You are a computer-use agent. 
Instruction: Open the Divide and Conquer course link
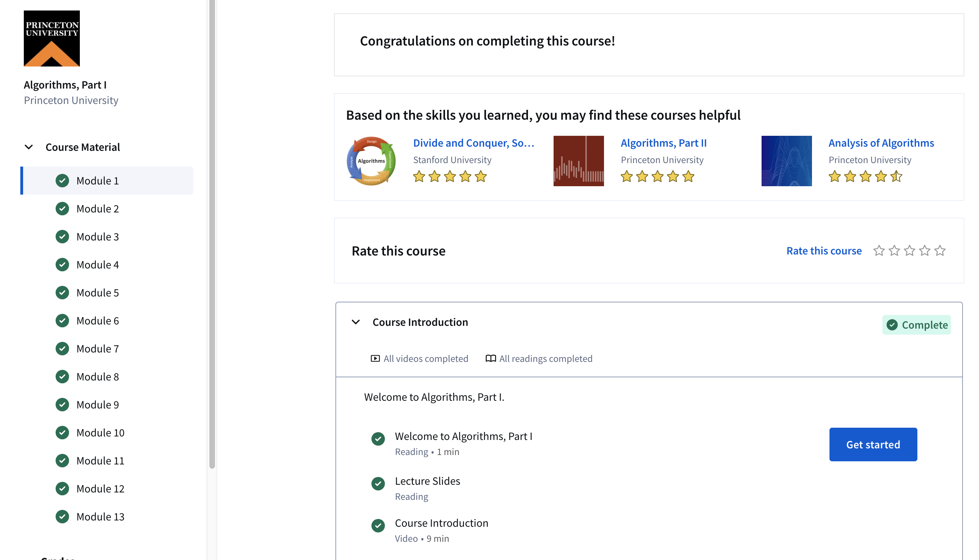click(x=473, y=143)
